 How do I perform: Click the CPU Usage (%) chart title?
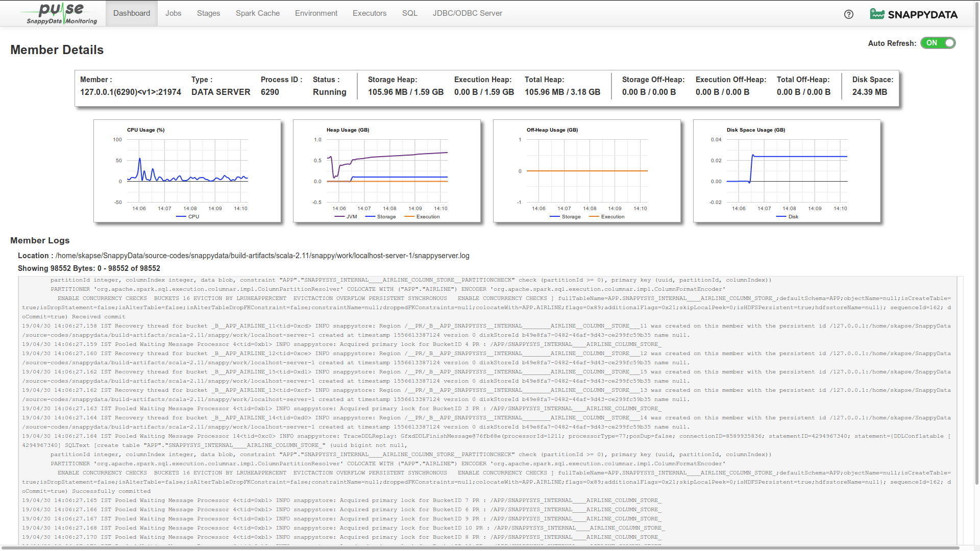146,130
